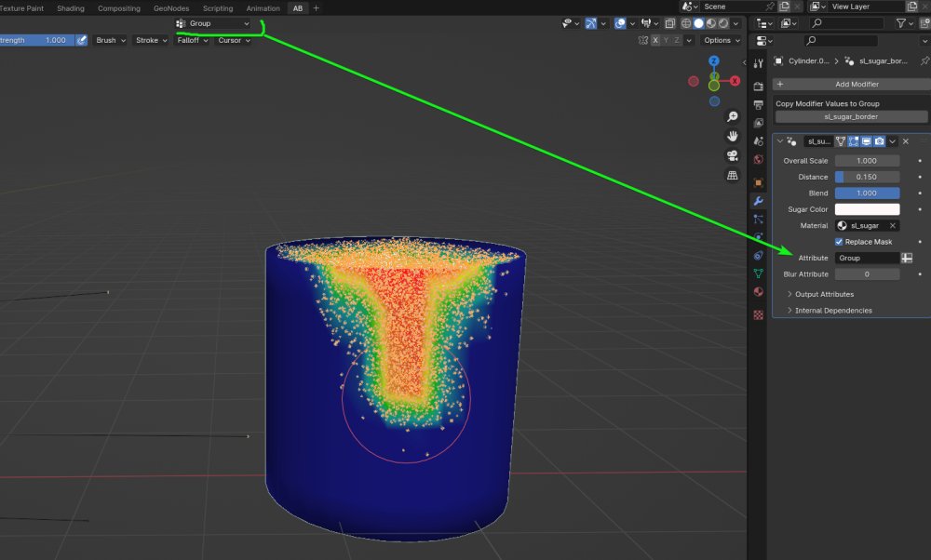931x560 pixels.
Task: Toggle X-axis symmetry button
Action: (655, 41)
